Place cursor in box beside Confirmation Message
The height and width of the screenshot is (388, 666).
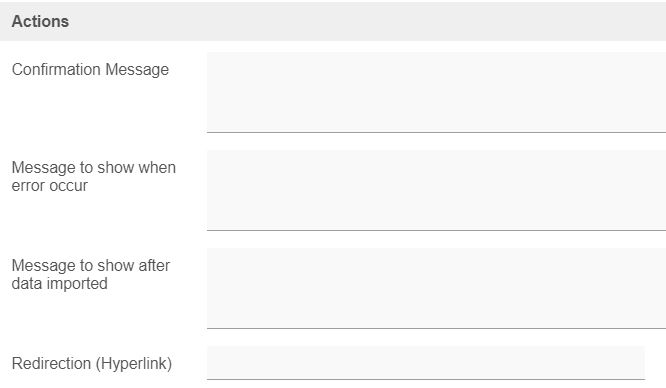436,92
